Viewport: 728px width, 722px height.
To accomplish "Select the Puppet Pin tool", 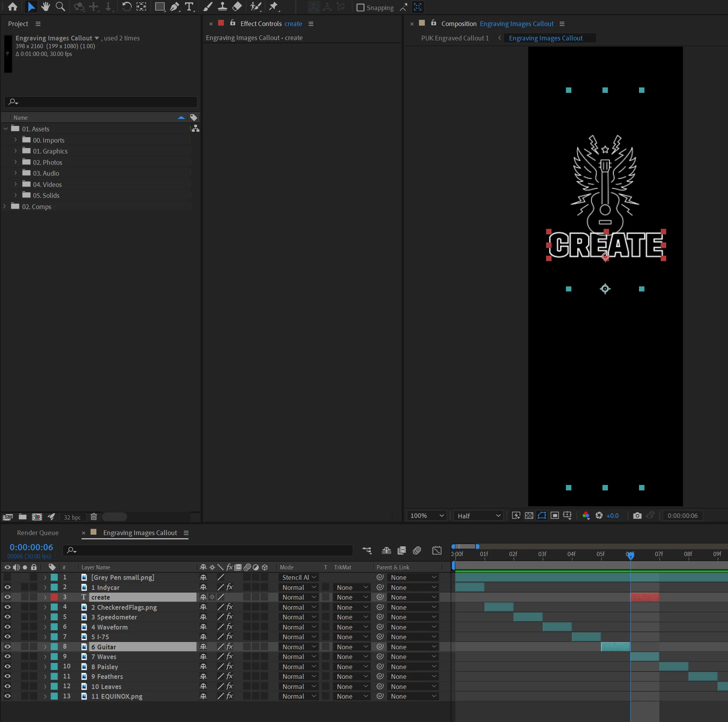I will pyautogui.click(x=274, y=7).
